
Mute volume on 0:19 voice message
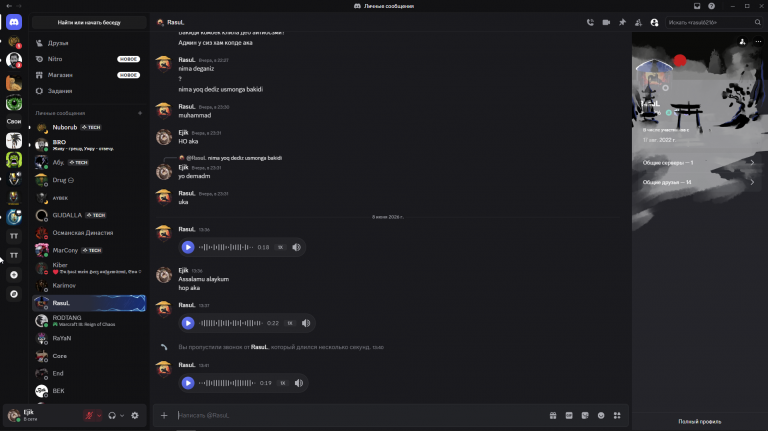pyautogui.click(x=299, y=383)
